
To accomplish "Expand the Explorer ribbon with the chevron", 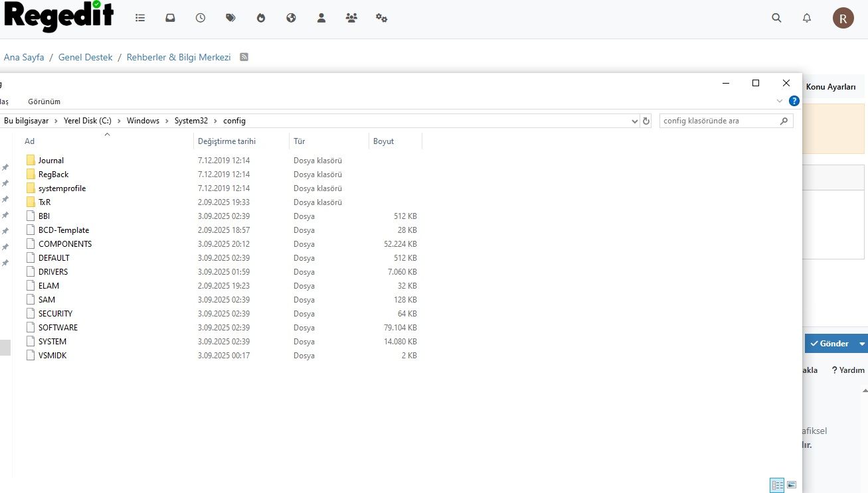I will point(780,101).
